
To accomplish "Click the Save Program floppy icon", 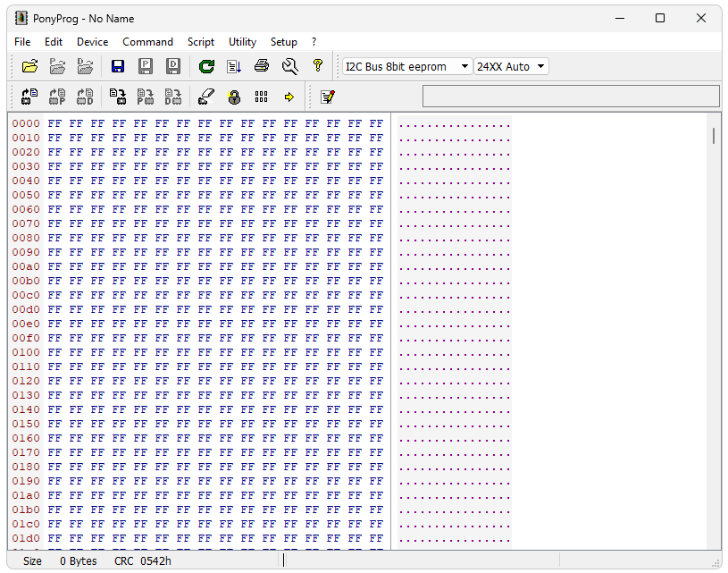I will coord(146,66).
